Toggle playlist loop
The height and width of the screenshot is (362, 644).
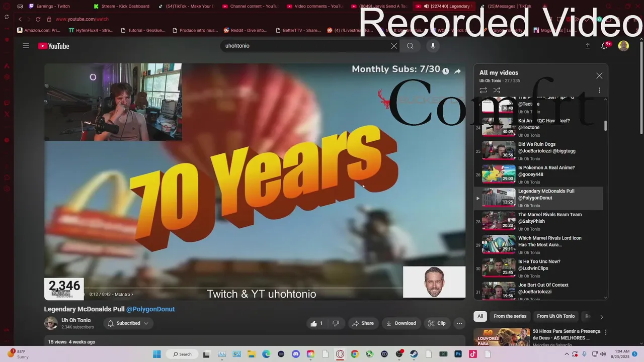click(x=483, y=90)
